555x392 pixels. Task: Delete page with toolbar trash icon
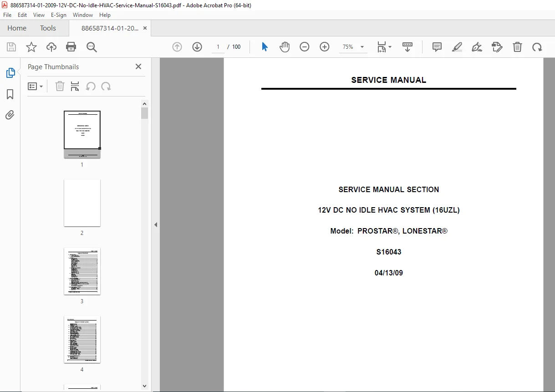[x=517, y=47]
